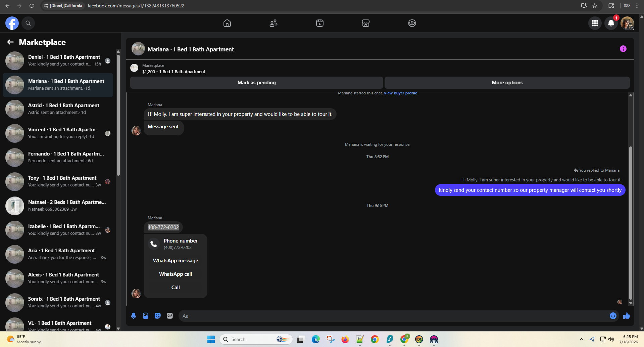Screen dimensions: 644x347
Task: Open the GIF picker icon
Action: [170, 316]
